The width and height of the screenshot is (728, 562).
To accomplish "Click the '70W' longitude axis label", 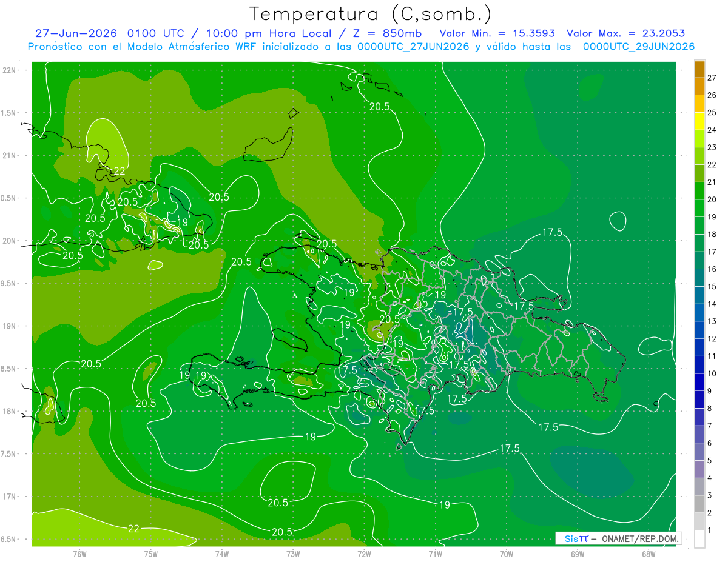I will pos(507,554).
